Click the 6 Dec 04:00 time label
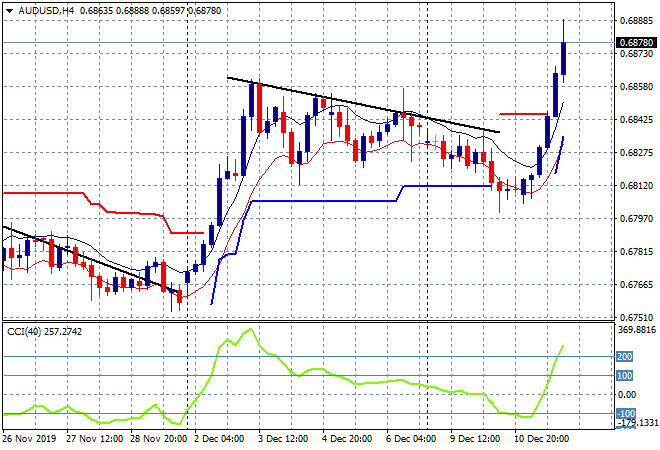Viewport: 660px width, 450px height. pyautogui.click(x=411, y=439)
